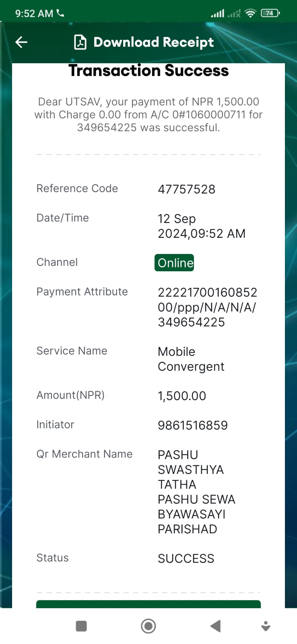Tap the Wi-Fi status icon
This screenshot has height=644, width=297.
pyautogui.click(x=250, y=13)
